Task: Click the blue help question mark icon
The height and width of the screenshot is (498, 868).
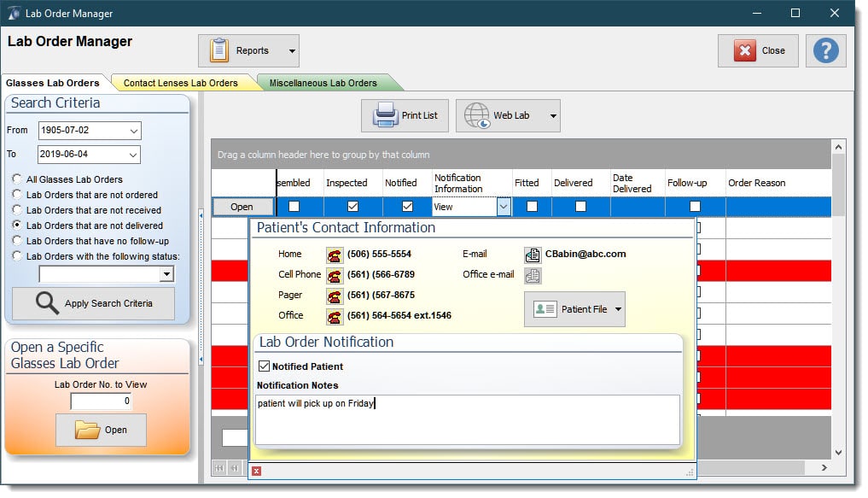Action: tap(825, 51)
